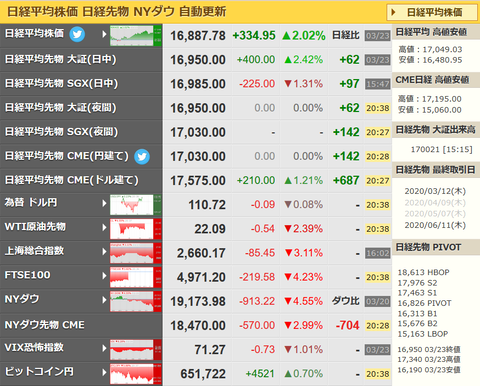Select the 19,173.98 NY Dow value
The image size is (480, 386).
pyautogui.click(x=198, y=301)
